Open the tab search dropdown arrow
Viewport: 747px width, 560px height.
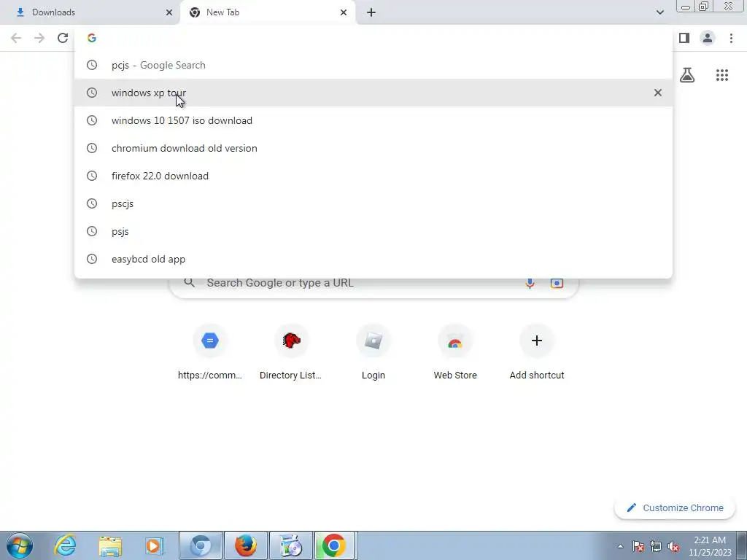[659, 12]
